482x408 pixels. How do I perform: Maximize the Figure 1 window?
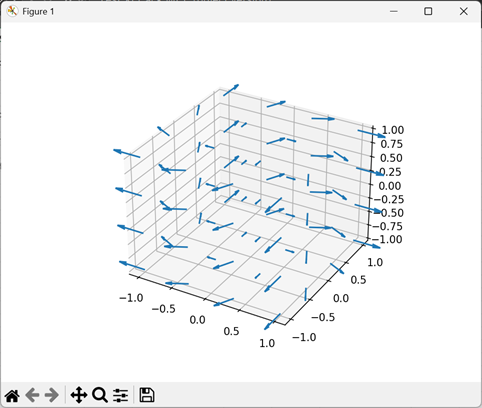pos(428,11)
